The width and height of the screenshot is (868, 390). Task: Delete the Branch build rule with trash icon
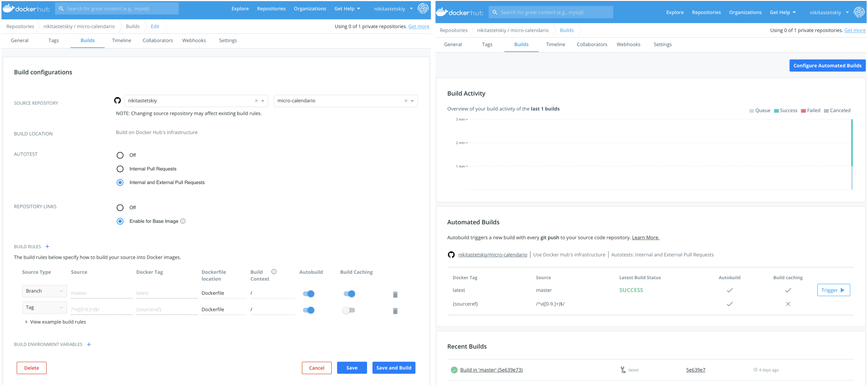(x=395, y=295)
